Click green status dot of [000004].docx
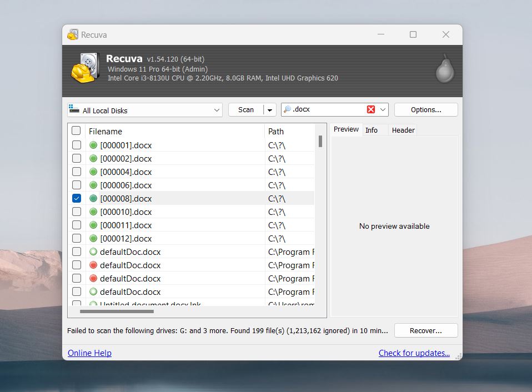Image resolution: width=532 pixels, height=392 pixels. point(93,172)
